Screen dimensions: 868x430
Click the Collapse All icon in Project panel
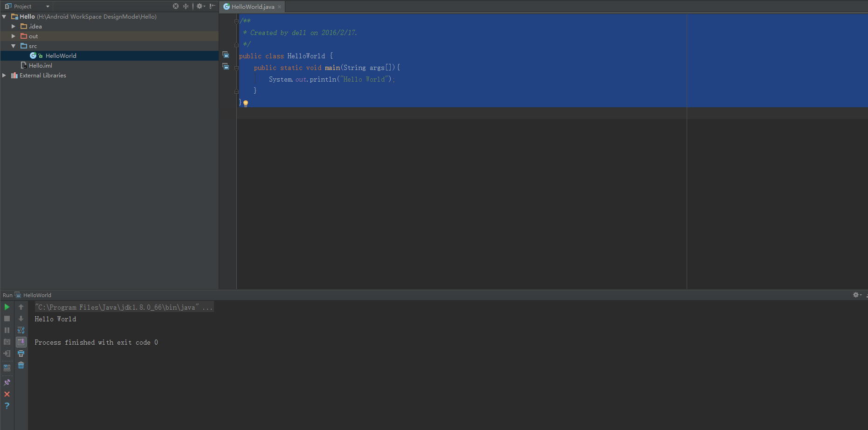pyautogui.click(x=186, y=6)
